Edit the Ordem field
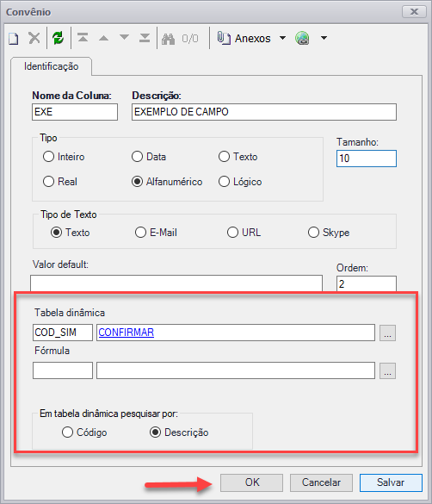 pyautogui.click(x=367, y=284)
